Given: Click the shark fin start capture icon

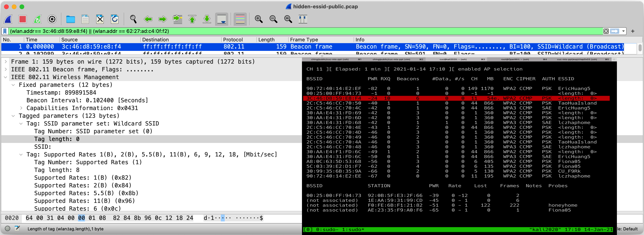Looking at the screenshot, I should (8, 19).
